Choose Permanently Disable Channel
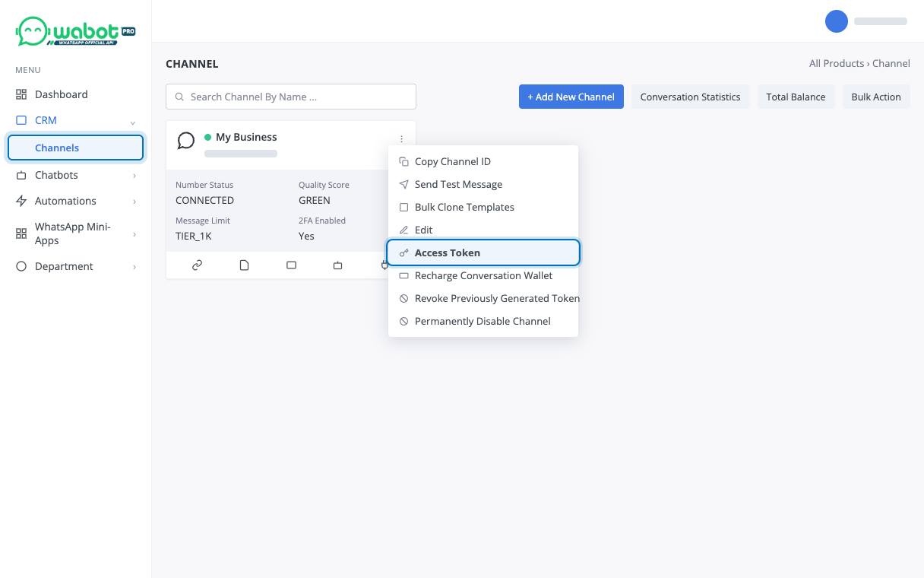 483,321
